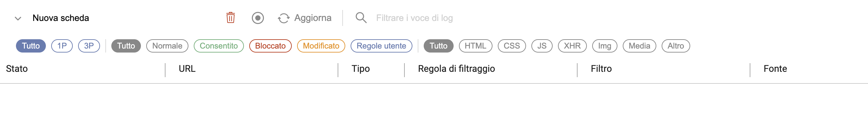Select the 1P party filter
The image size is (868, 129).
point(62,46)
